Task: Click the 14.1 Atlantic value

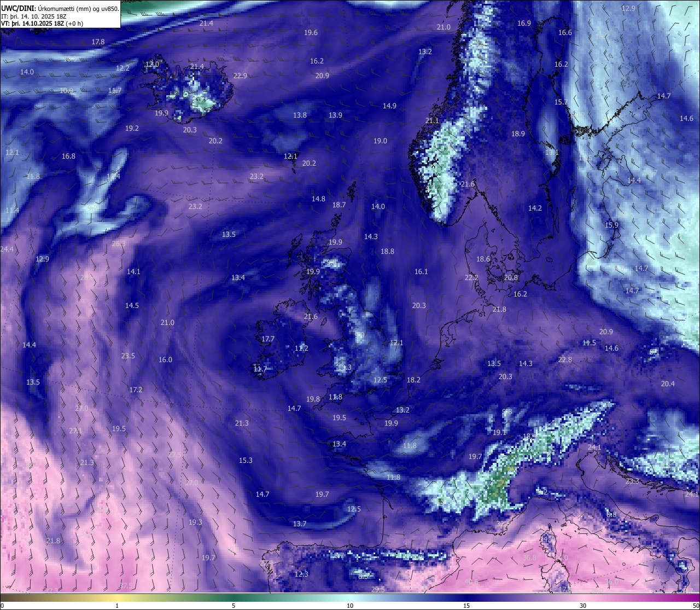Action: click(x=133, y=272)
